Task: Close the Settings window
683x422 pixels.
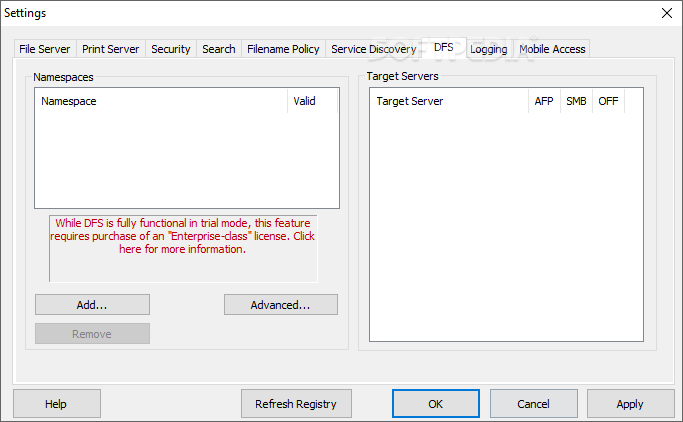Action: pyautogui.click(x=667, y=13)
